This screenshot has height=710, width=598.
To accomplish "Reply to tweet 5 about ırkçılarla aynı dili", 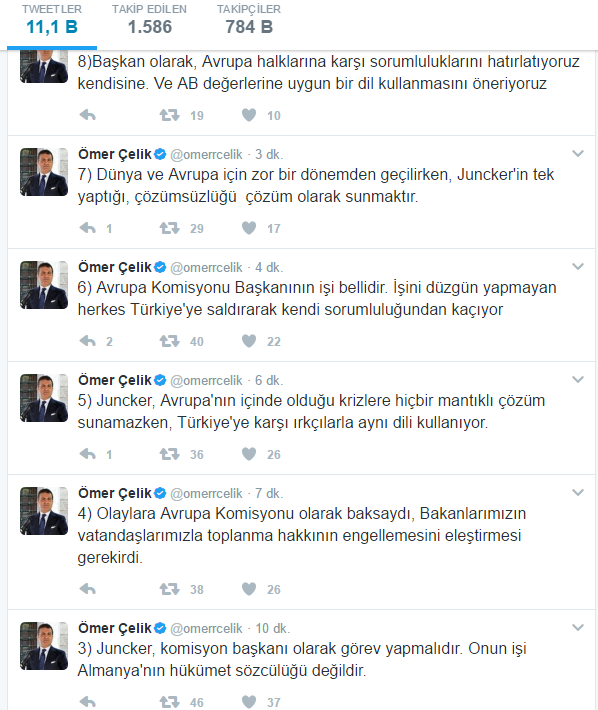I will coord(87,454).
